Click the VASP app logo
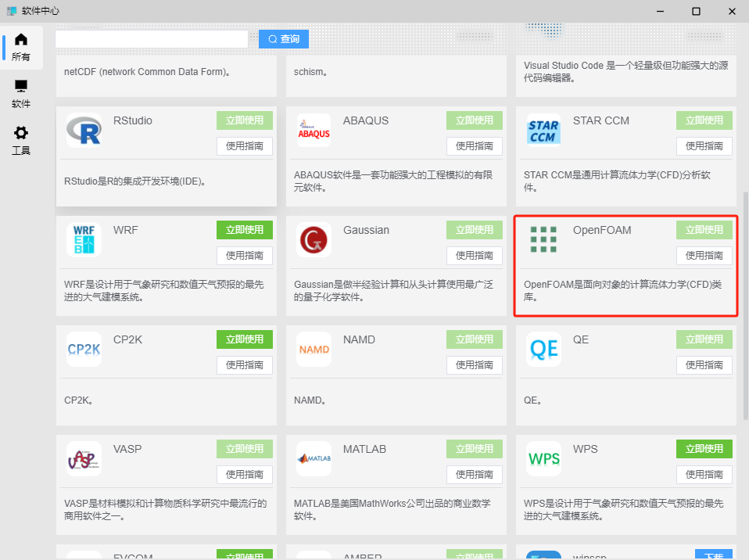The height and width of the screenshot is (560, 749). [x=84, y=458]
